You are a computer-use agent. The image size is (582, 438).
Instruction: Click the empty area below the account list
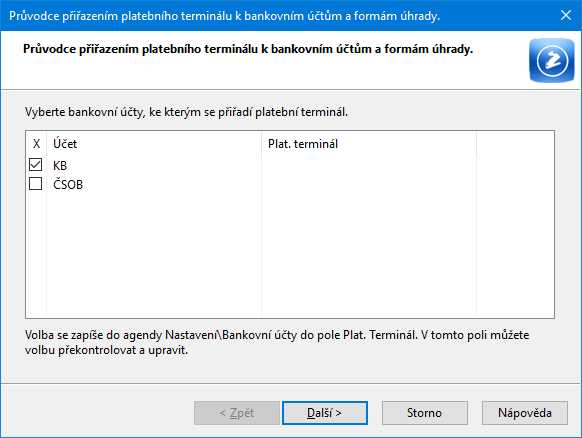pos(290,256)
